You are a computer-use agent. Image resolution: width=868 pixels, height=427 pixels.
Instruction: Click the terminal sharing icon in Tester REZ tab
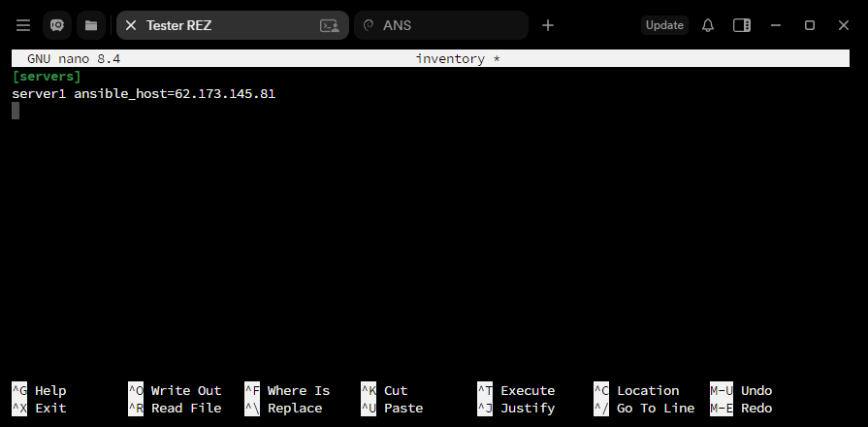pyautogui.click(x=330, y=25)
